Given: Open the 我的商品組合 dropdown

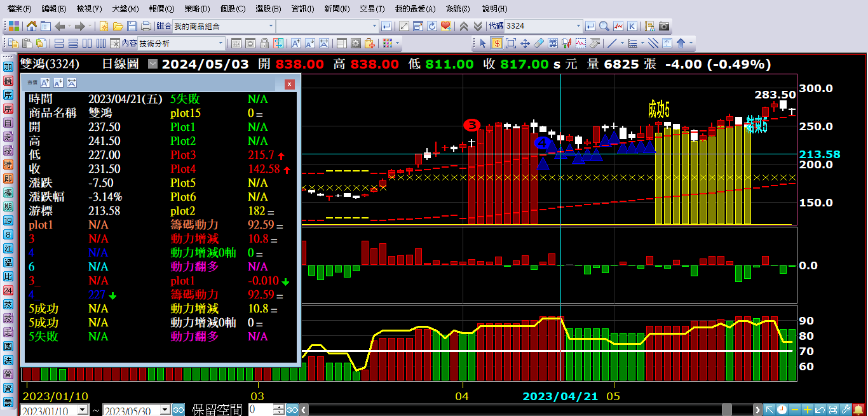Looking at the screenshot, I should point(271,26).
